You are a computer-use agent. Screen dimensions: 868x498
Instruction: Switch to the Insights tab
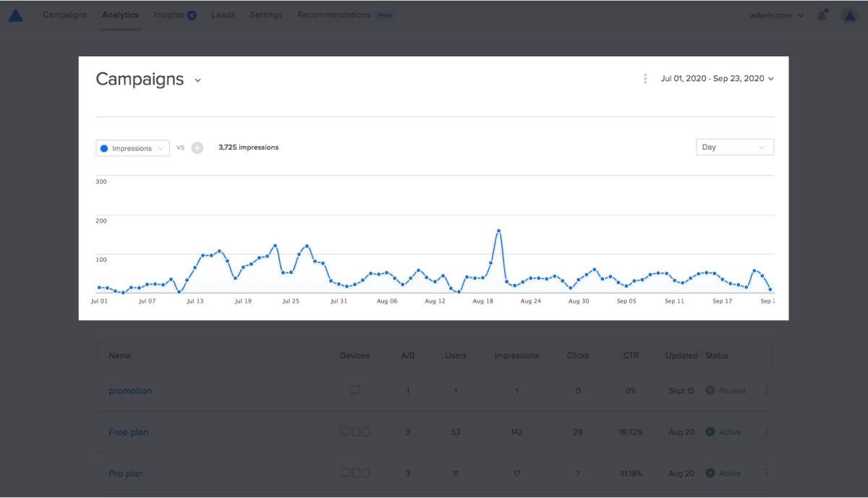[x=174, y=14]
